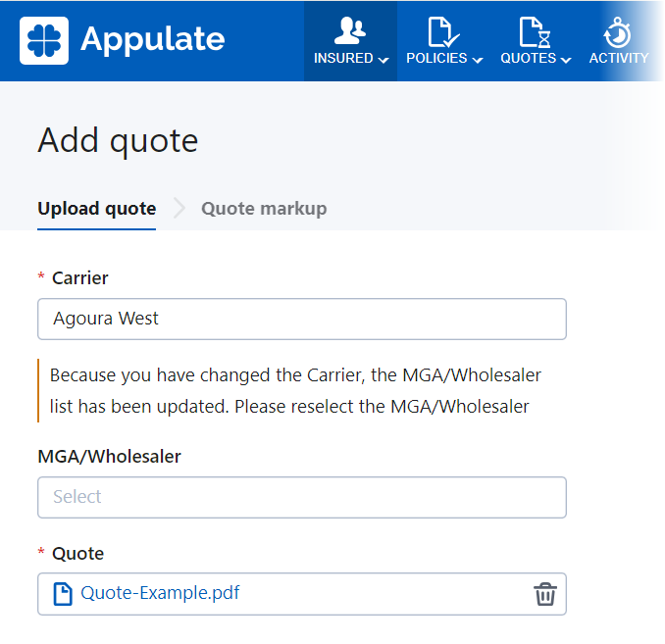Switch to the Upload quote tab
Screen dimensions: 665x644
[x=96, y=208]
